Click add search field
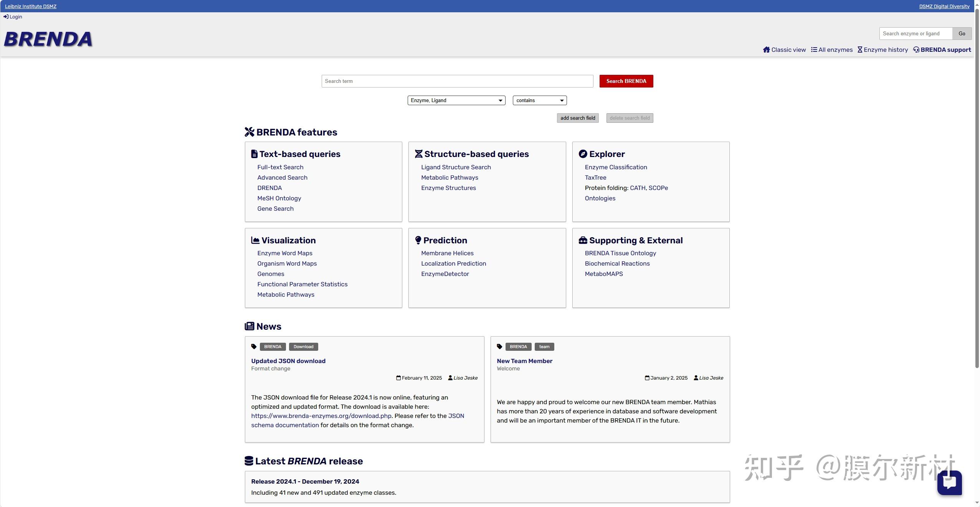Viewport: 980px width, 507px height. click(x=578, y=118)
